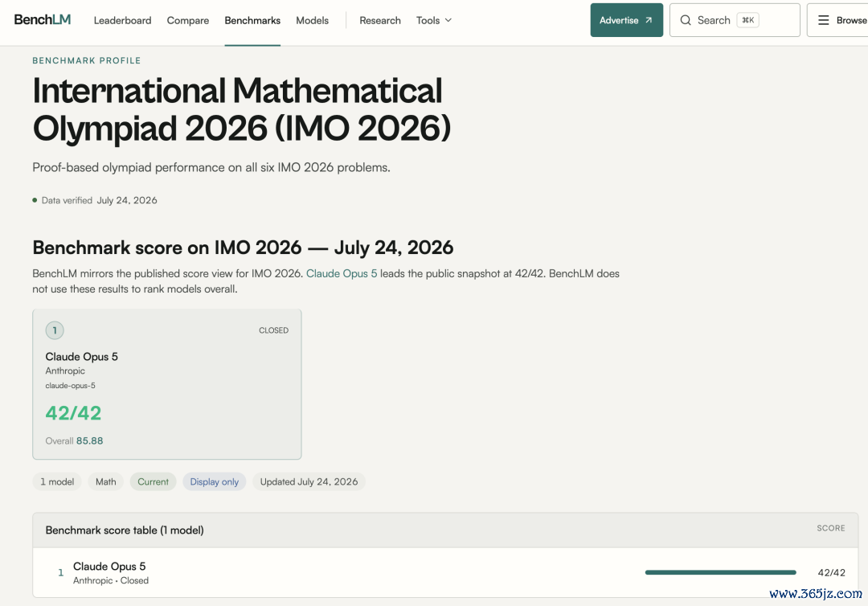
Task: Click the Current status tag
Action: pyautogui.click(x=153, y=481)
